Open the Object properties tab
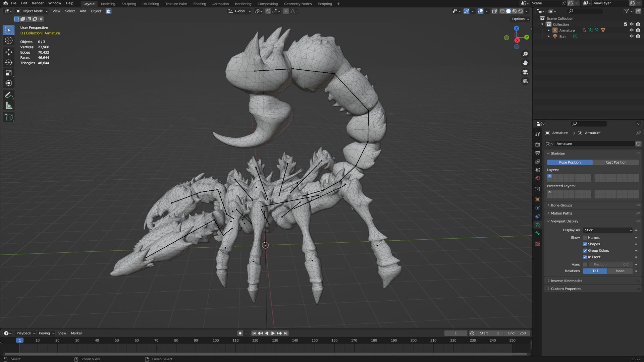Viewport: 644px width, 362px height. coord(538,199)
